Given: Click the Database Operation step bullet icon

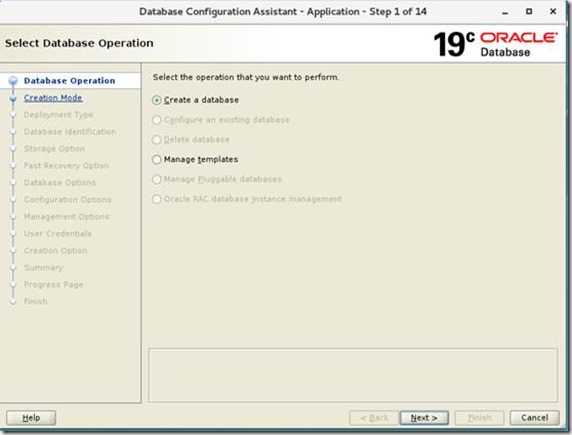Looking at the screenshot, I should coord(13,81).
